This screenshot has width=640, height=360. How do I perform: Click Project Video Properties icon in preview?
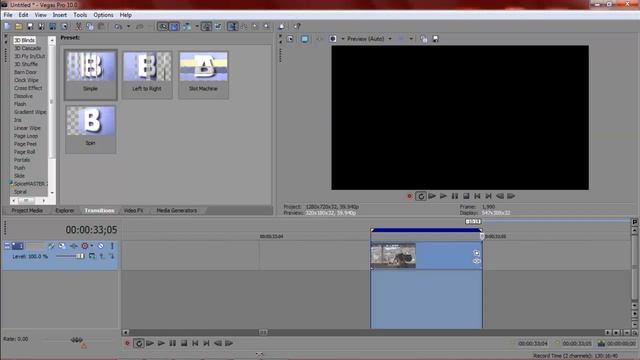pos(290,39)
